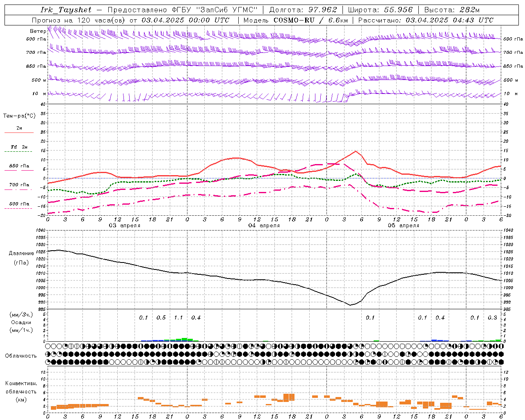This screenshot has width=525, height=420.
Task: Click the Ветер wind panel label
Action: pos(38,31)
